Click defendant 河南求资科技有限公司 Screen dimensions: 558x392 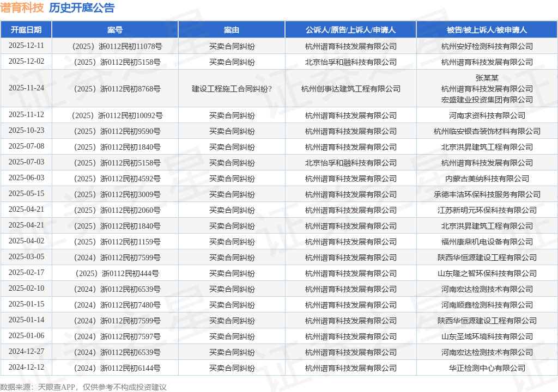pyautogui.click(x=487, y=115)
